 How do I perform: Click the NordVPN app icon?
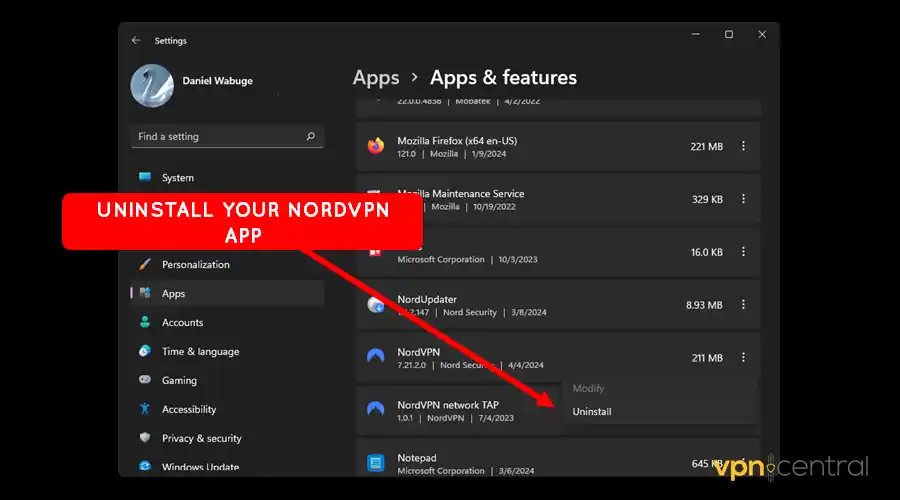(375, 356)
